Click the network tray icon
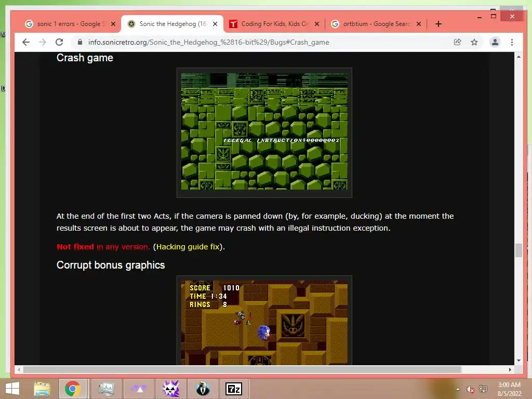The height and width of the screenshot is (399, 532). 483,389
